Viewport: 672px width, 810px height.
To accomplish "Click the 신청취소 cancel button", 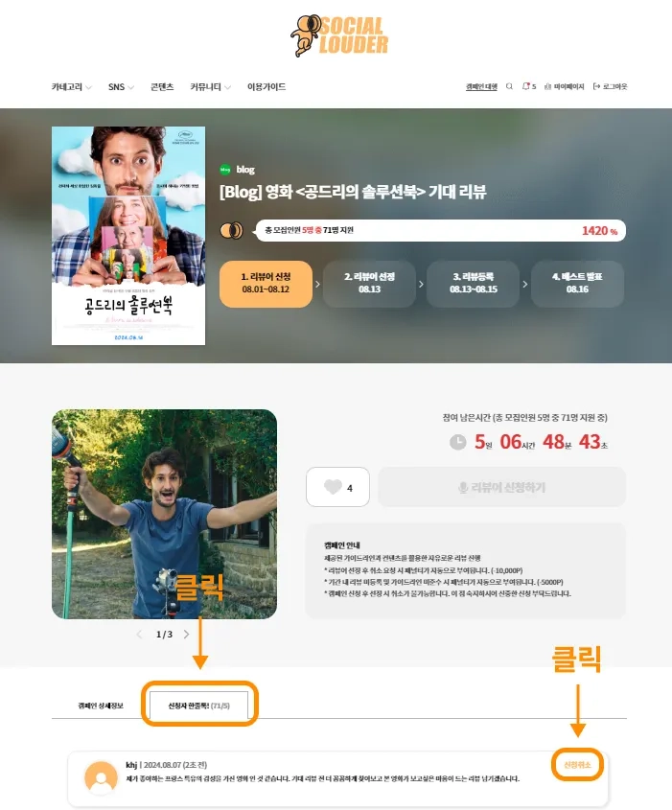I will tap(577, 765).
